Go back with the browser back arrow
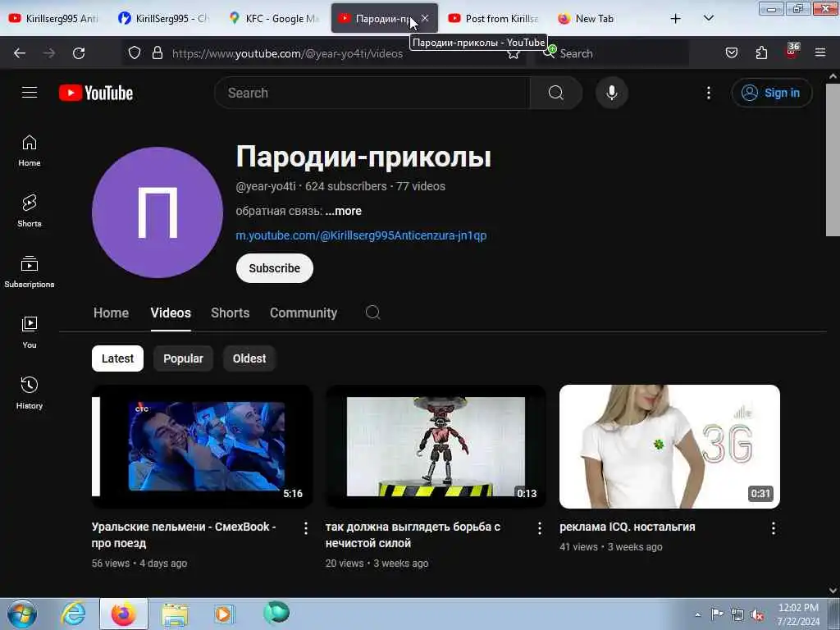The height and width of the screenshot is (630, 840). [x=20, y=53]
